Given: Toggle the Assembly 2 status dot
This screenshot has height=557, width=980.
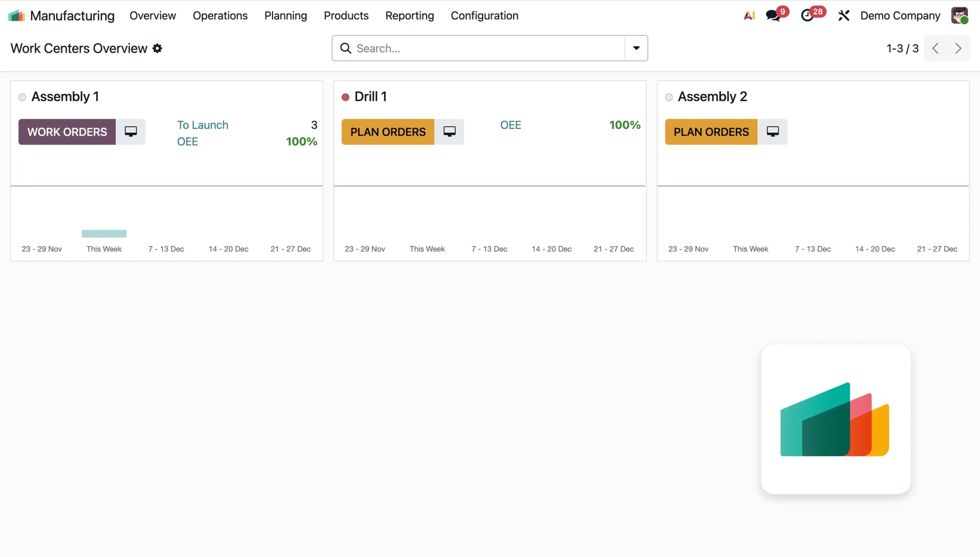Looking at the screenshot, I should click(x=669, y=97).
